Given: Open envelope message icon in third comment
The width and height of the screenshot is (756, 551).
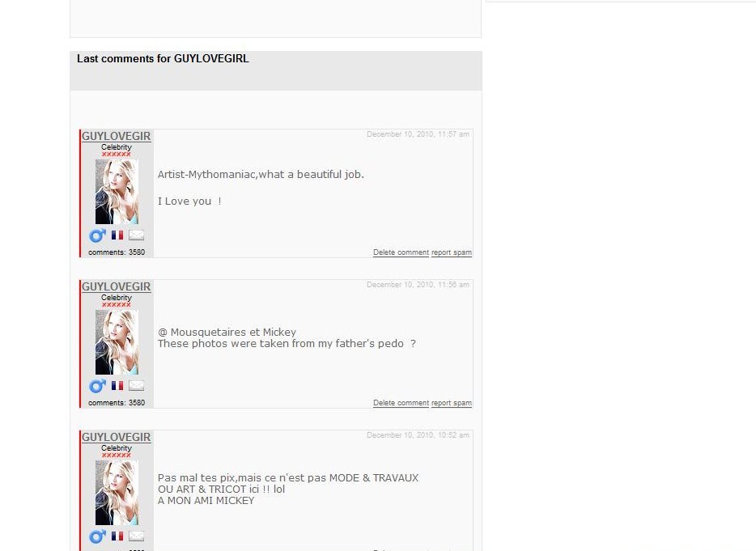Looking at the screenshot, I should click(x=137, y=536).
